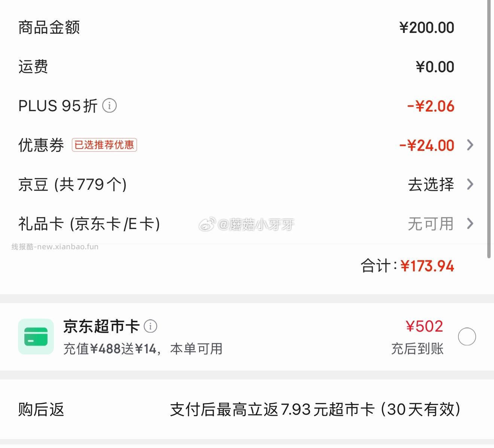Click the 已选推荐优惠 coupon tag
494x448 pixels.
(x=105, y=145)
